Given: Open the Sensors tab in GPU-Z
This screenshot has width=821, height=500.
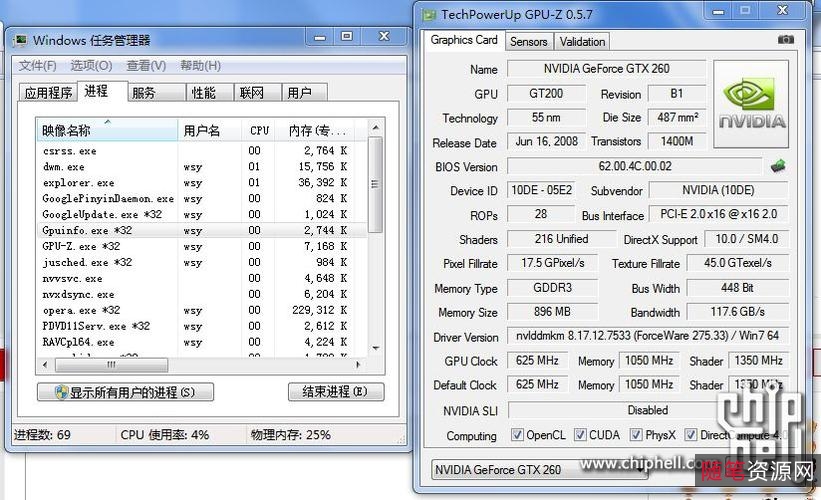Looking at the screenshot, I should click(528, 41).
